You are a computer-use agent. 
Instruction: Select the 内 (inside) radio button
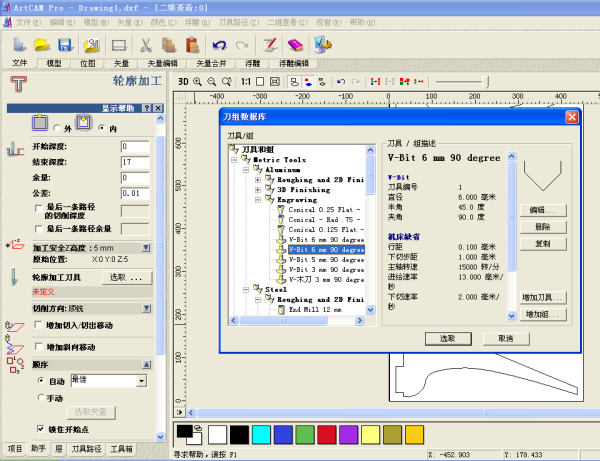101,128
